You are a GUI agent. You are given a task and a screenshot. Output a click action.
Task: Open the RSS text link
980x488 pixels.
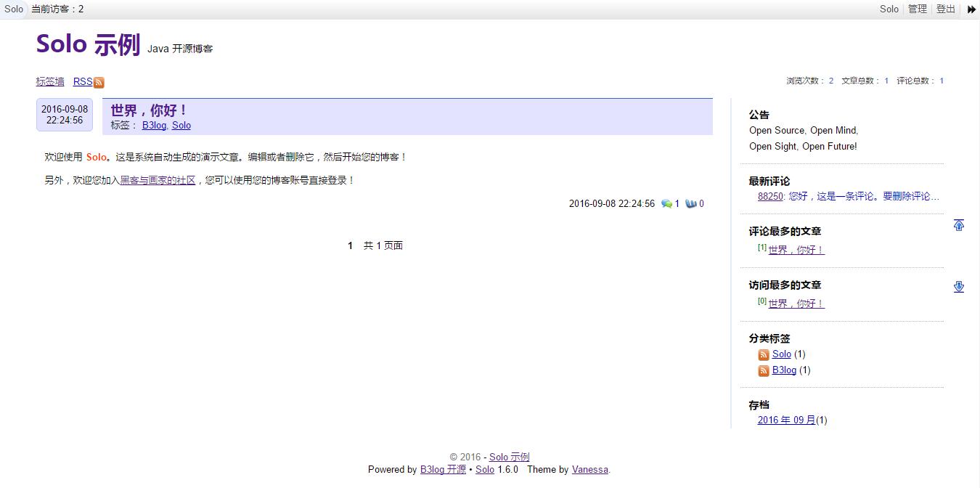83,81
